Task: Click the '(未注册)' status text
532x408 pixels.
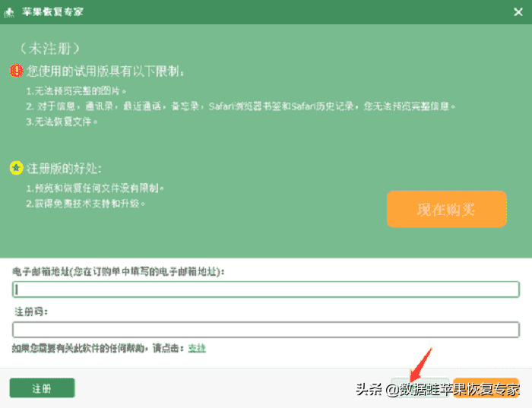Action: click(50, 49)
